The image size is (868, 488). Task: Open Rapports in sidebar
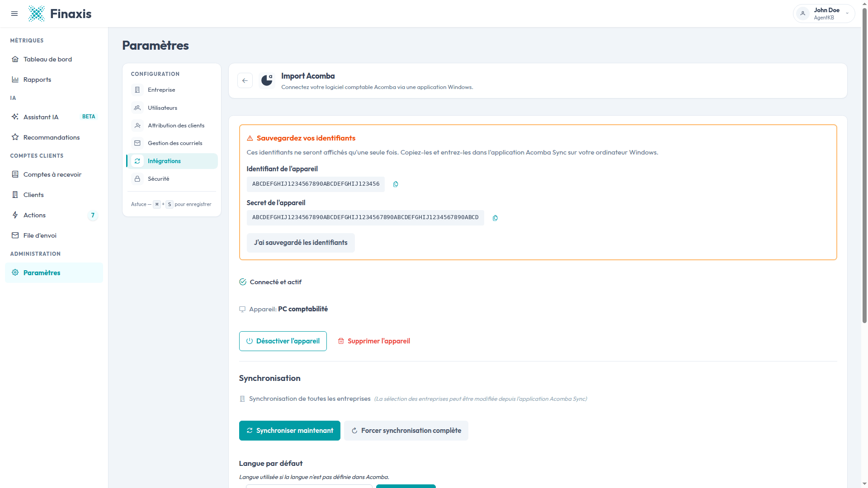[x=54, y=80]
